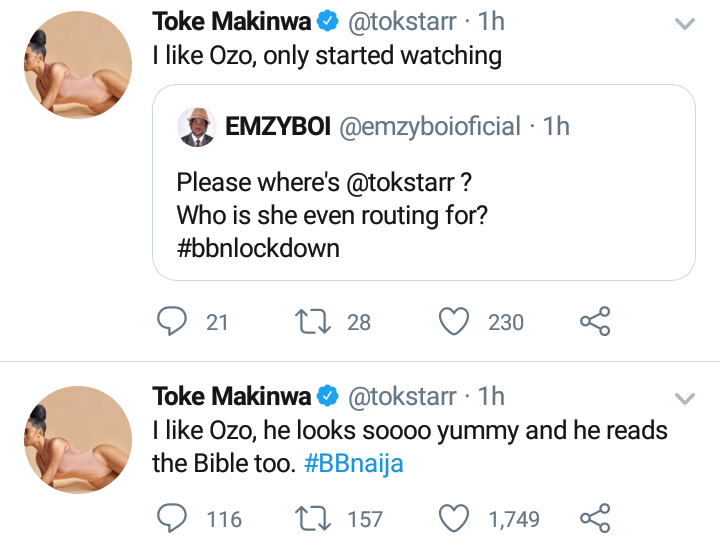This screenshot has width=720, height=551.
Task: Click EMZYBOI's small profile picture
Action: pos(197,126)
